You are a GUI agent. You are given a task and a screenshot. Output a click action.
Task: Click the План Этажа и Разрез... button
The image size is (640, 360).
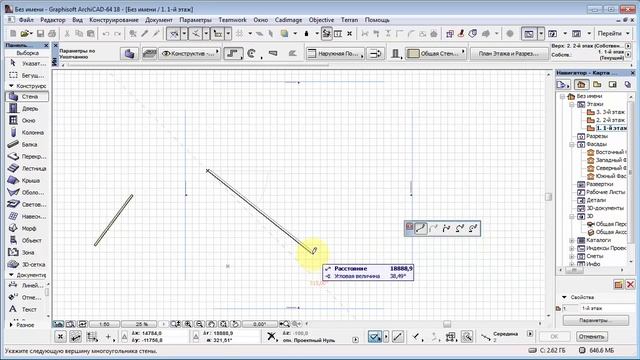pyautogui.click(x=509, y=53)
